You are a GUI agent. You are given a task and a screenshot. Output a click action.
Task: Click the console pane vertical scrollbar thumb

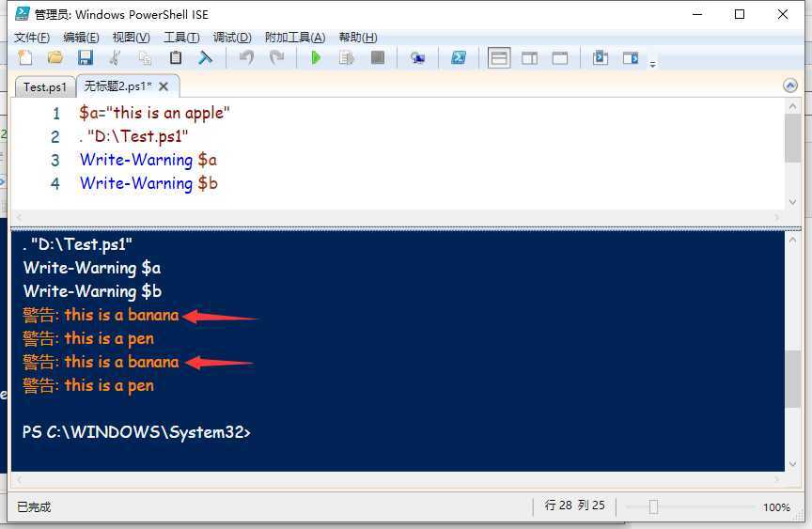click(x=793, y=380)
